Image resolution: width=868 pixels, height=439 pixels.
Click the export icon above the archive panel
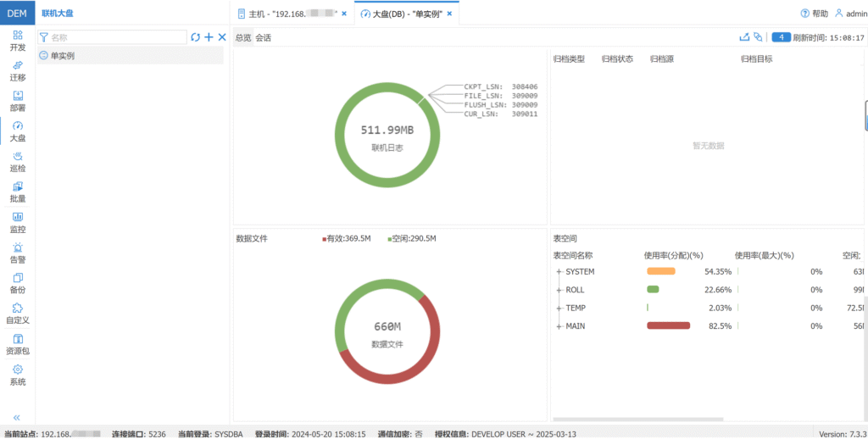pyautogui.click(x=744, y=37)
